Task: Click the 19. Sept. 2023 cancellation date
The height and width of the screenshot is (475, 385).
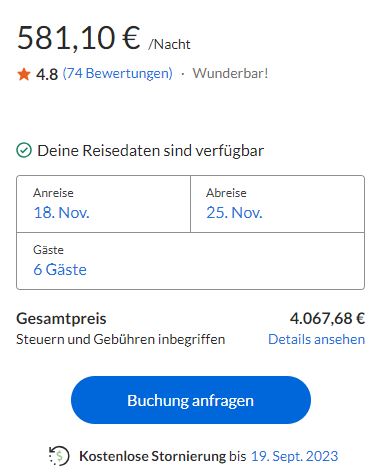Action: (x=294, y=456)
